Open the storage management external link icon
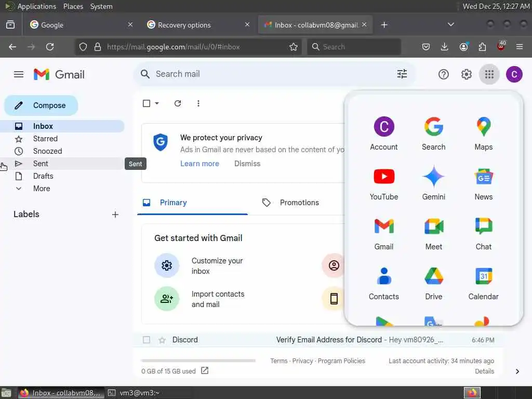 pyautogui.click(x=205, y=370)
